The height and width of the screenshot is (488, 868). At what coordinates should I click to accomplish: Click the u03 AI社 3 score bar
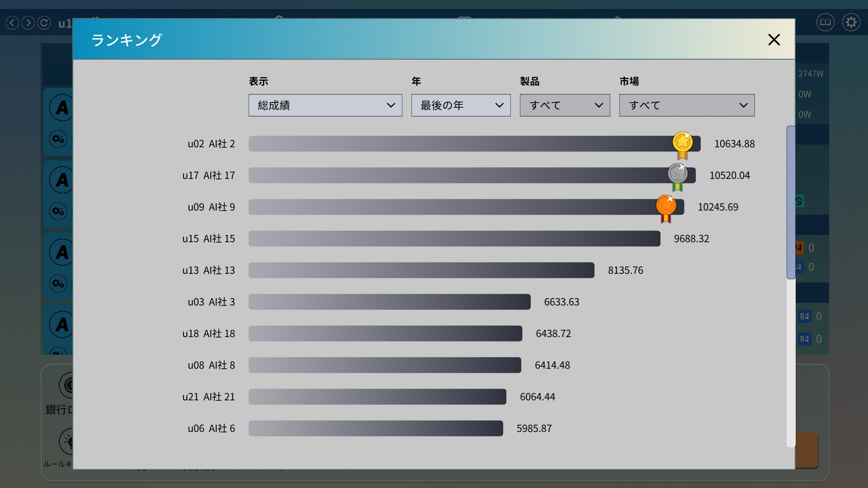[389, 302]
